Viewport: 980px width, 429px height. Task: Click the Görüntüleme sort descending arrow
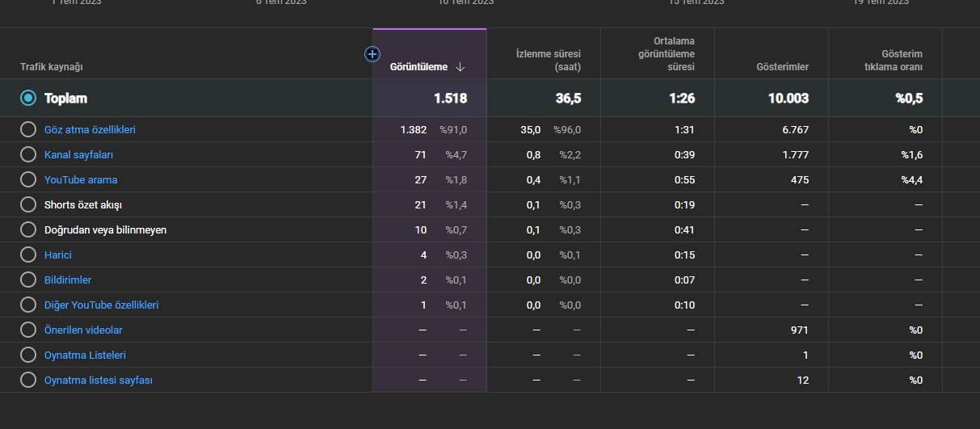pyautogui.click(x=460, y=67)
